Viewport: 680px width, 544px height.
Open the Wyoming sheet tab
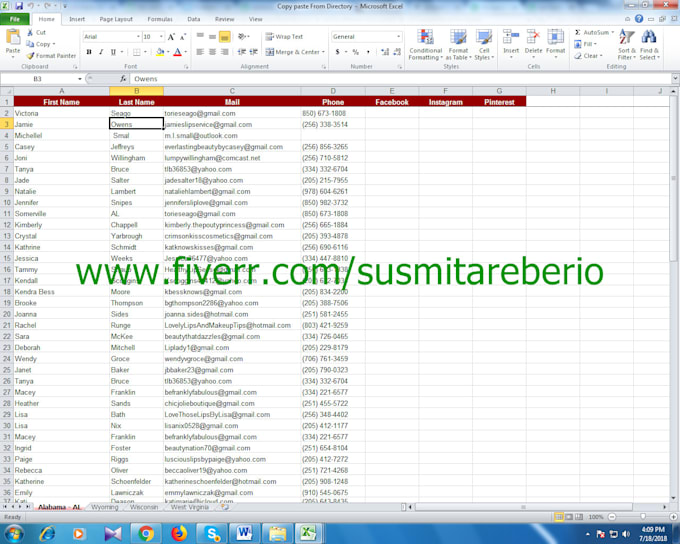tap(105, 507)
